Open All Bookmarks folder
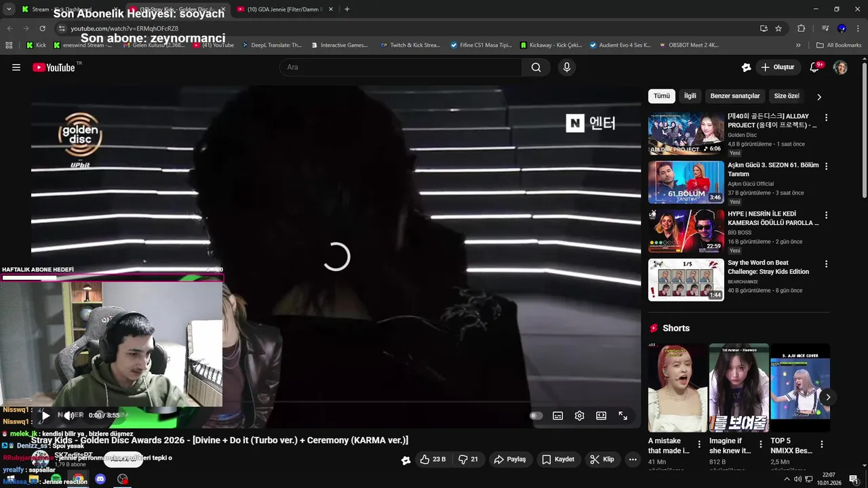The height and width of the screenshot is (488, 868). tap(839, 45)
